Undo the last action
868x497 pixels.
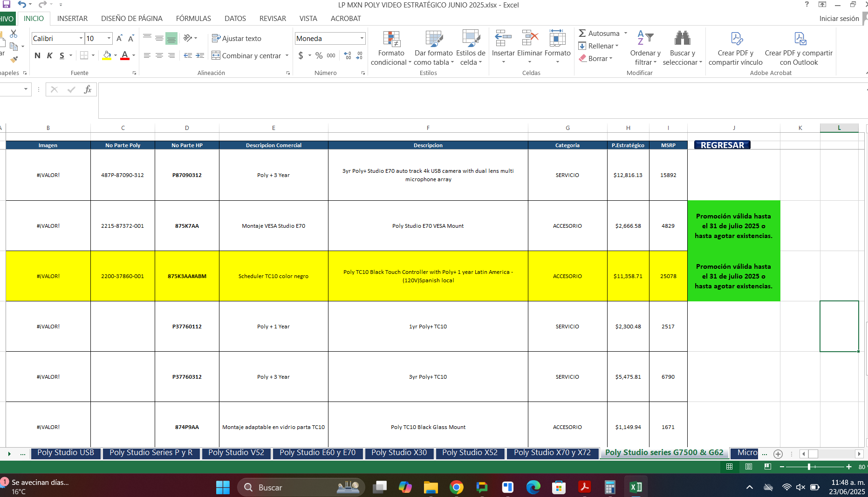pos(22,4)
